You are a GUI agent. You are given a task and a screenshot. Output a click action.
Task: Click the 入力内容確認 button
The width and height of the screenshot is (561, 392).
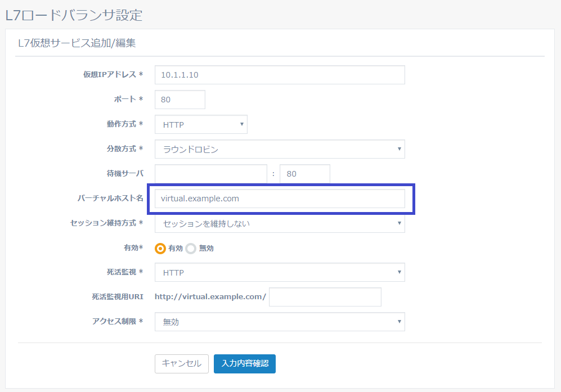tap(245, 363)
